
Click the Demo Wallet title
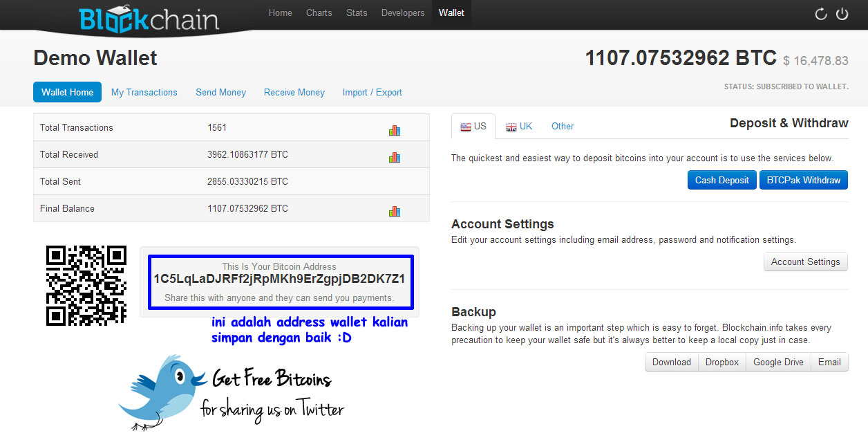pos(95,58)
